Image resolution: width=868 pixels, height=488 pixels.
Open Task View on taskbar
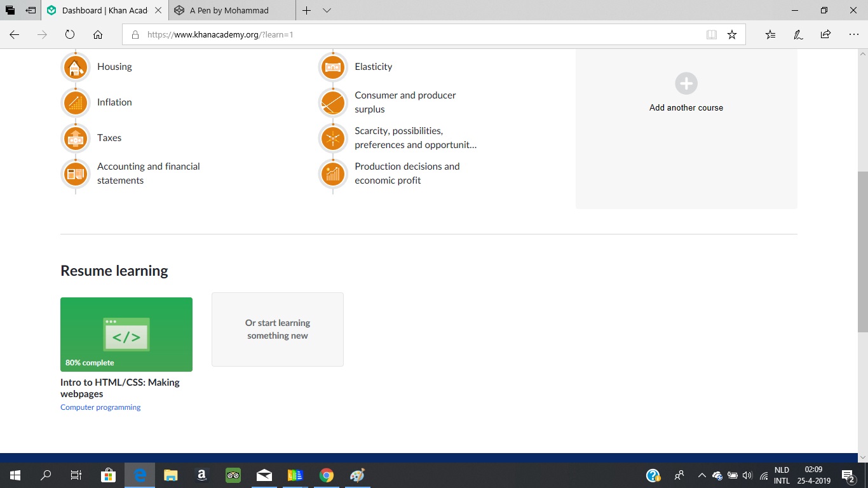76,475
